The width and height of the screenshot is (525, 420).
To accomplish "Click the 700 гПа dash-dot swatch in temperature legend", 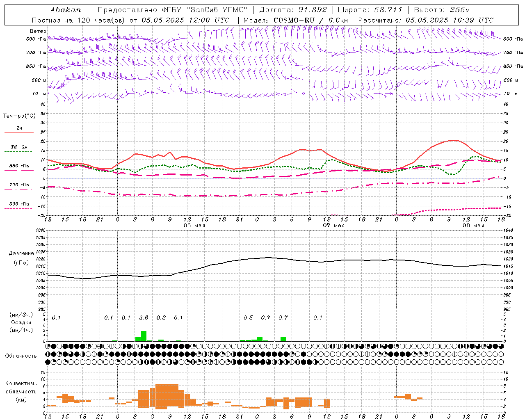I will pyautogui.click(x=18, y=190).
